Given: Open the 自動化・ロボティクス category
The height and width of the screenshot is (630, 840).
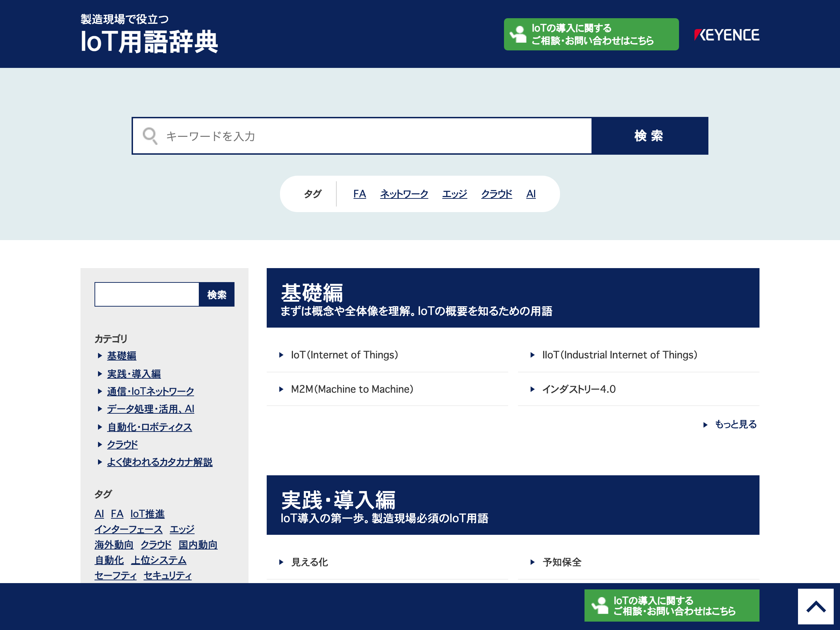Looking at the screenshot, I should [149, 427].
